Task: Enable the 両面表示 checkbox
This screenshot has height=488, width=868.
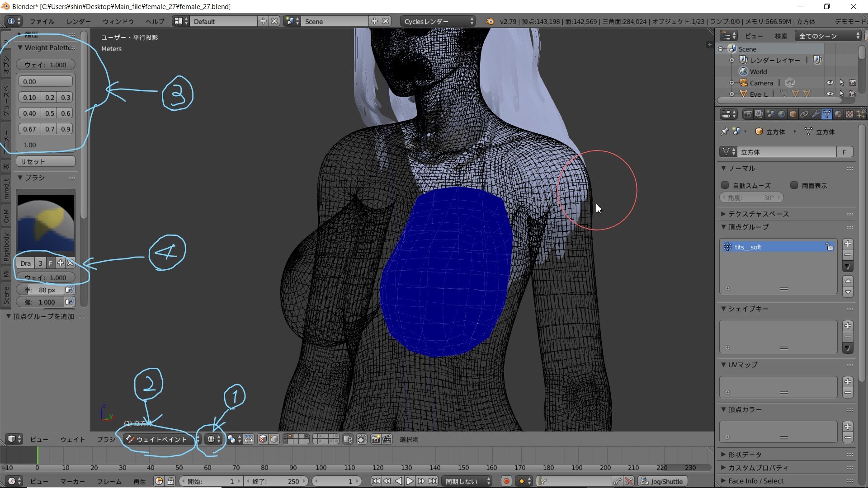Action: (x=794, y=185)
